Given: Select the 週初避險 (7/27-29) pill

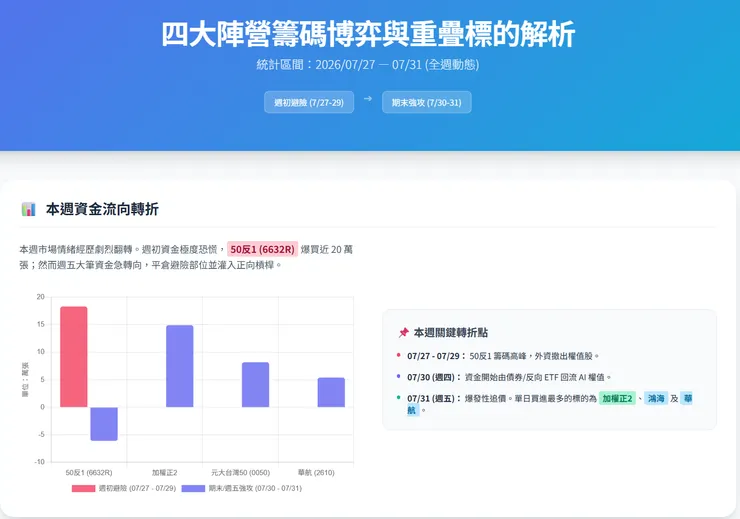Looking at the screenshot, I should click(309, 102).
